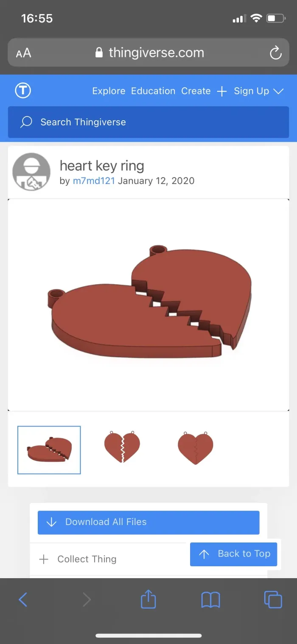Click the Download All Files button
Image resolution: width=297 pixels, height=644 pixels.
point(148,522)
